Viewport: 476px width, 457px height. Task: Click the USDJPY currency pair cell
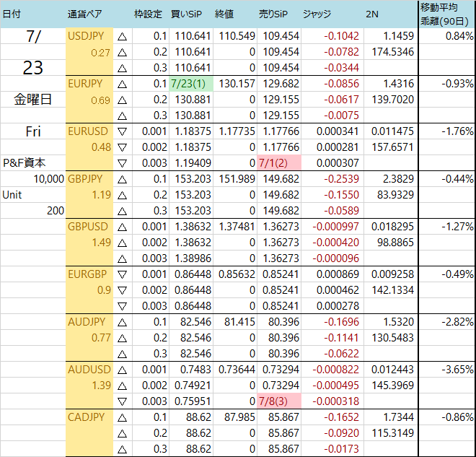tap(89, 36)
